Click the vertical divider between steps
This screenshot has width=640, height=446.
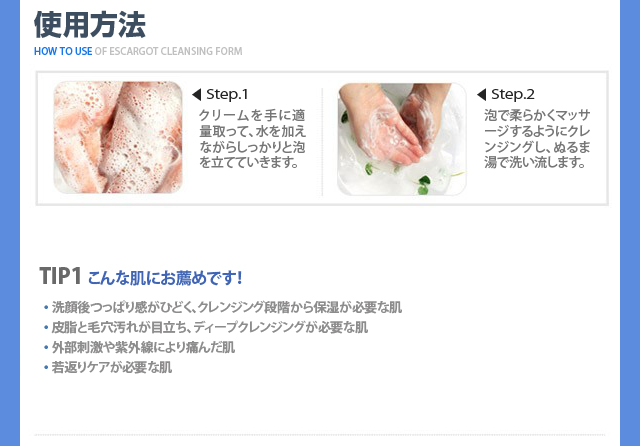[x=322, y=141]
